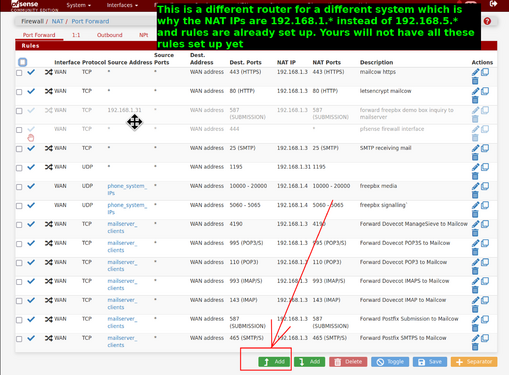Select checkbox for the 10000 - 20000 rule
509x375 pixels.
click(19, 187)
